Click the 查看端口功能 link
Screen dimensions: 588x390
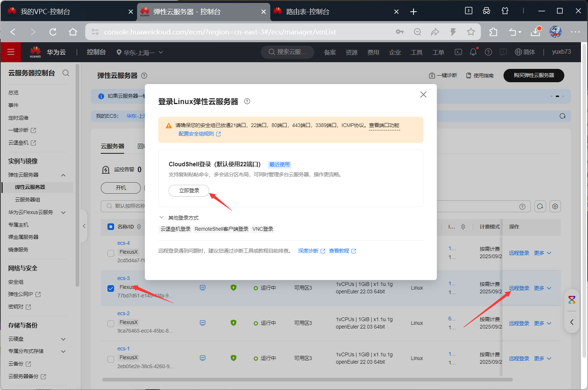coord(384,126)
